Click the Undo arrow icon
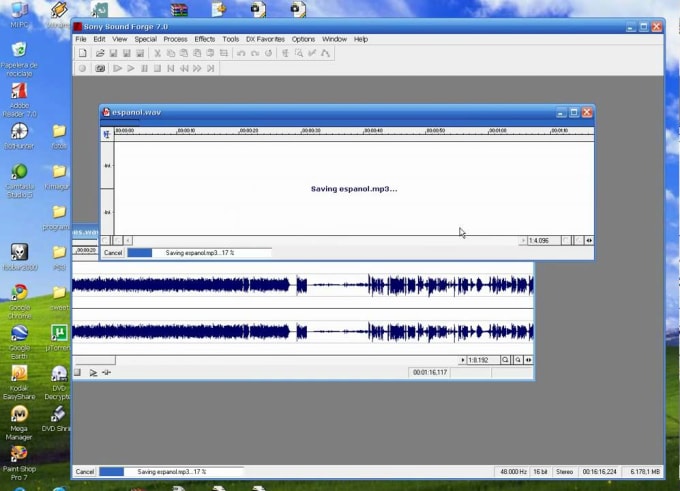680x491 pixels. pos(241,53)
